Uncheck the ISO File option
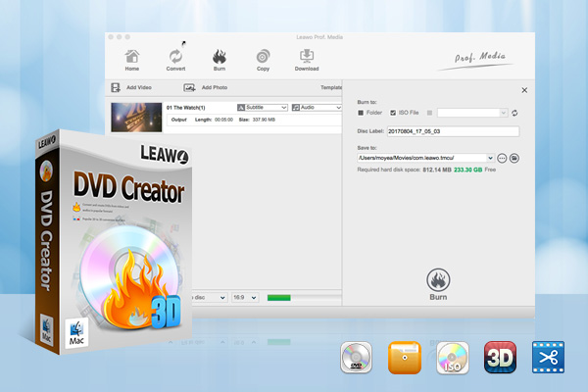588x392 pixels. click(393, 113)
